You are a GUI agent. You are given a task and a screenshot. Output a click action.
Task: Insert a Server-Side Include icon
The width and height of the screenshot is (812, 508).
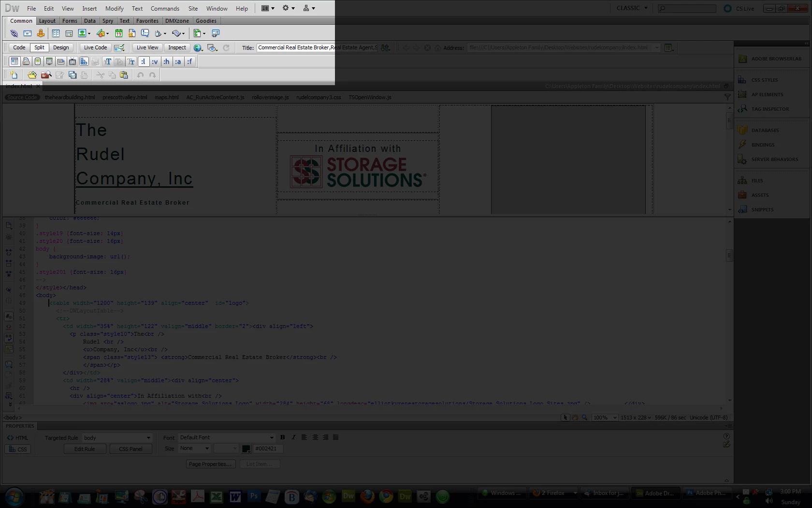pos(131,33)
